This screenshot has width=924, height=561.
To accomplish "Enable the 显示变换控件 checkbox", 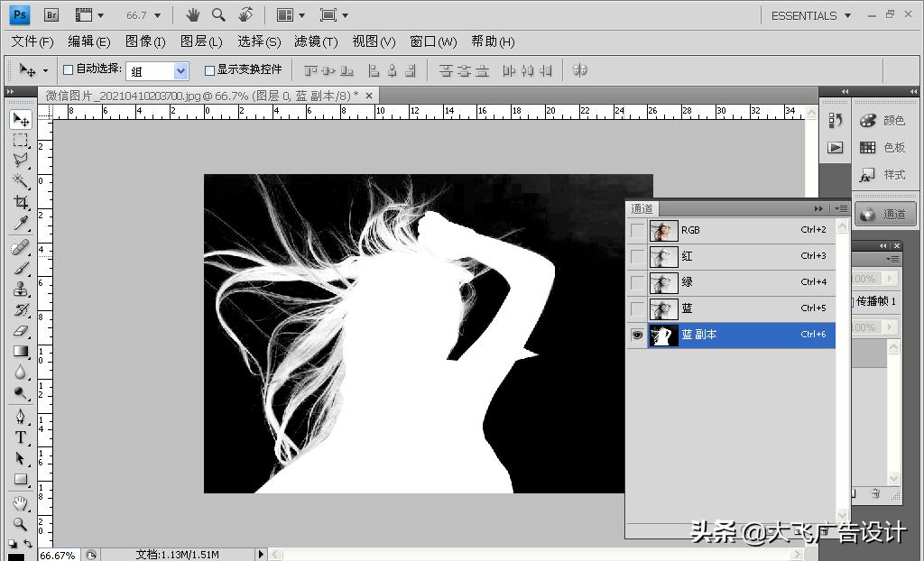I will [209, 70].
